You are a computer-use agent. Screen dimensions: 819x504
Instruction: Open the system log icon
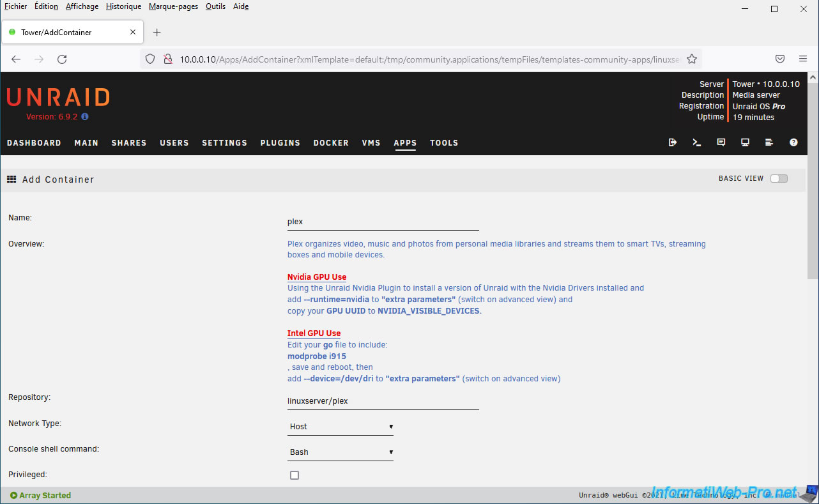[x=769, y=142]
